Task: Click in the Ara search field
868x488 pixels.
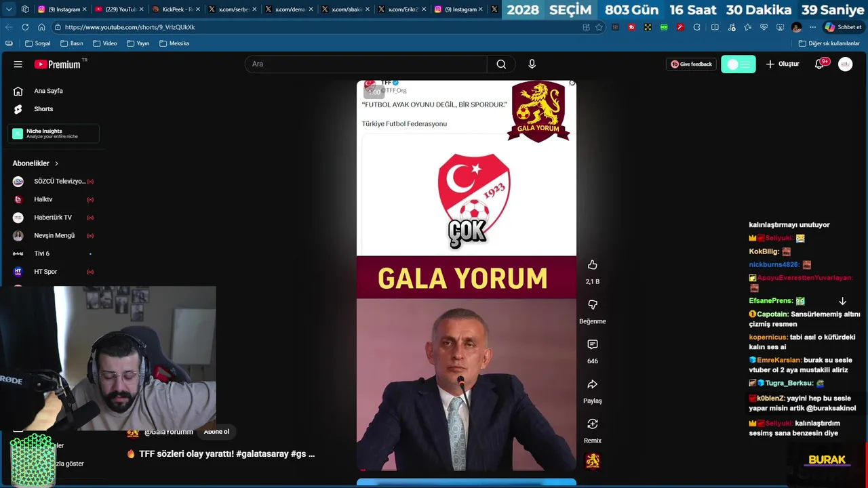Action: (366, 64)
